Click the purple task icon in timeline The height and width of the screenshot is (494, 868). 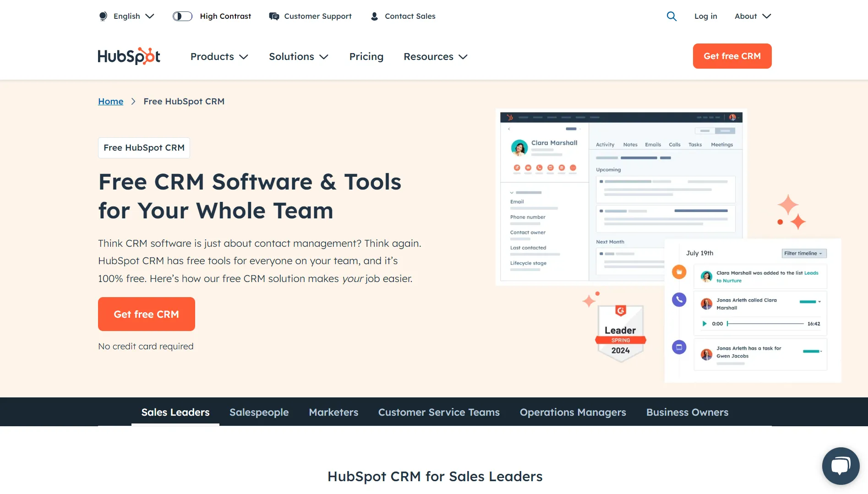[x=679, y=347]
